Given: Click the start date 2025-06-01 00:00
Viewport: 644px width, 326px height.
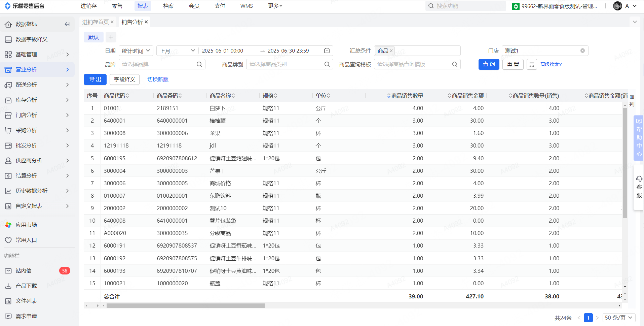Looking at the screenshot, I should tap(223, 51).
